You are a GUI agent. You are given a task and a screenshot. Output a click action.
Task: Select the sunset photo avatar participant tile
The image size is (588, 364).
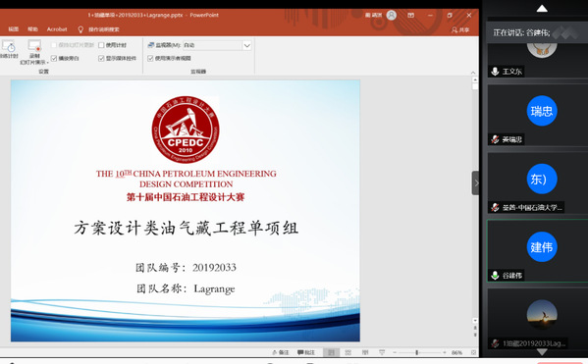click(x=542, y=315)
